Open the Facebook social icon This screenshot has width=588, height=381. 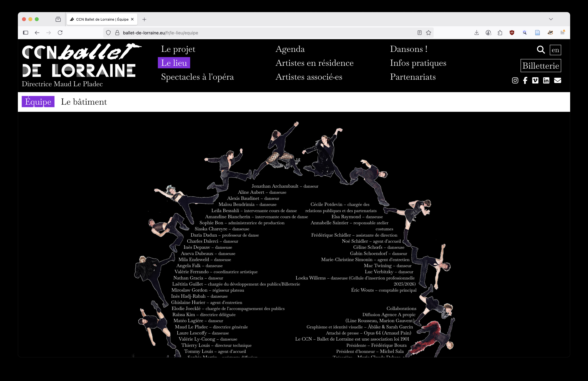click(525, 80)
